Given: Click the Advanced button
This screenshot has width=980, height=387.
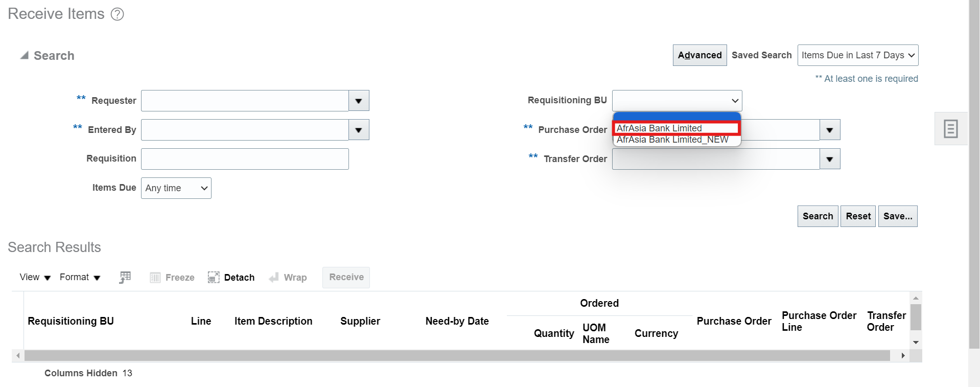Looking at the screenshot, I should click(699, 55).
